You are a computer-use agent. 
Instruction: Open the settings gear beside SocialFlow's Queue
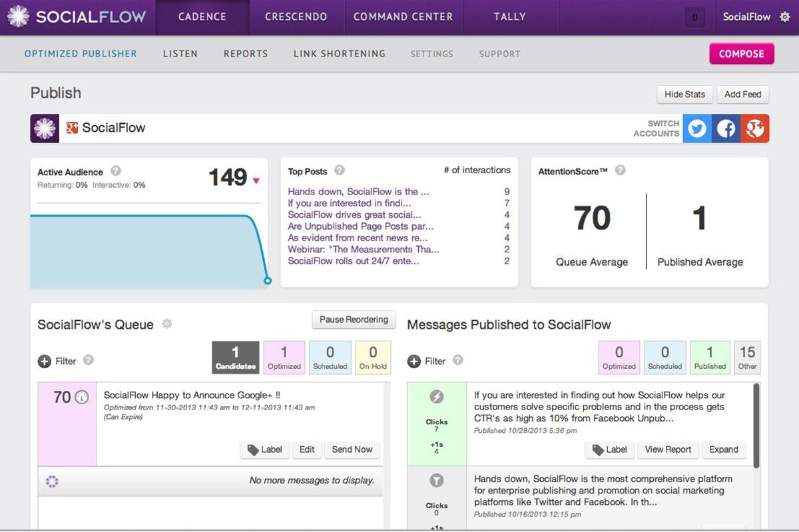pyautogui.click(x=166, y=324)
